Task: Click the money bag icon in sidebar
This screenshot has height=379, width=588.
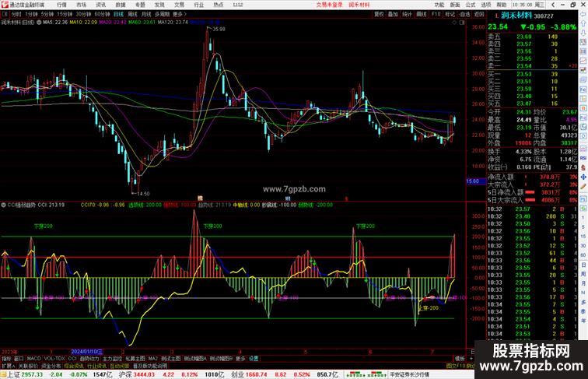Action: 583,167
